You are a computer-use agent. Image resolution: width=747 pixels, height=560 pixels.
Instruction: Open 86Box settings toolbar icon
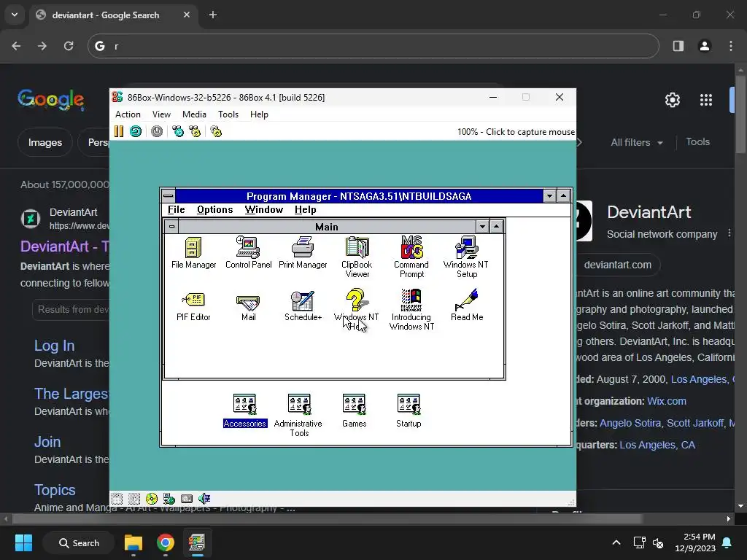pyautogui.click(x=216, y=131)
